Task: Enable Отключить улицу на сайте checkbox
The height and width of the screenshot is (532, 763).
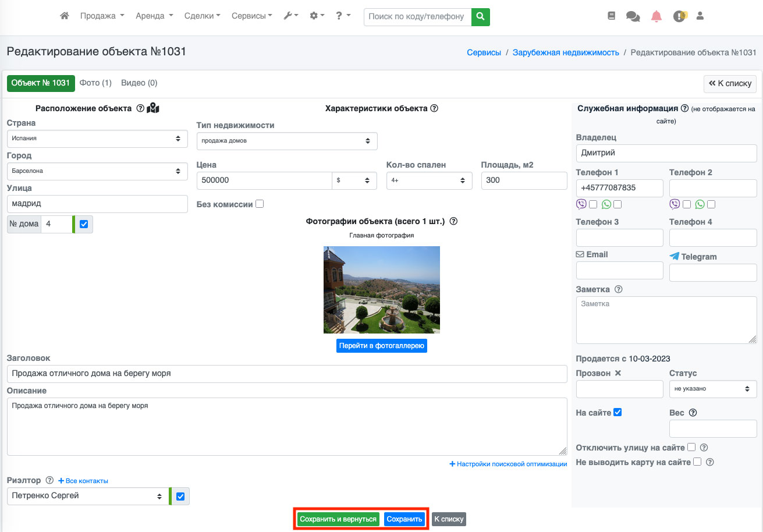Action: pos(691,448)
